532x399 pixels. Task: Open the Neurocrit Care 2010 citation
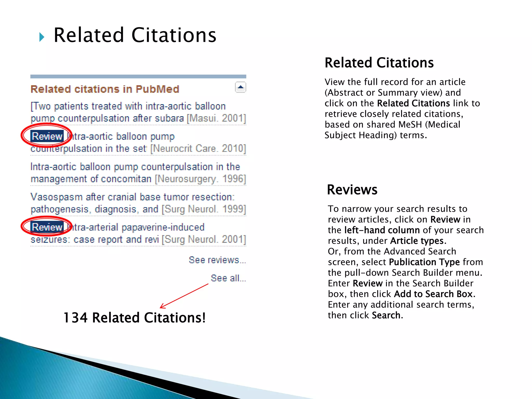(x=138, y=142)
